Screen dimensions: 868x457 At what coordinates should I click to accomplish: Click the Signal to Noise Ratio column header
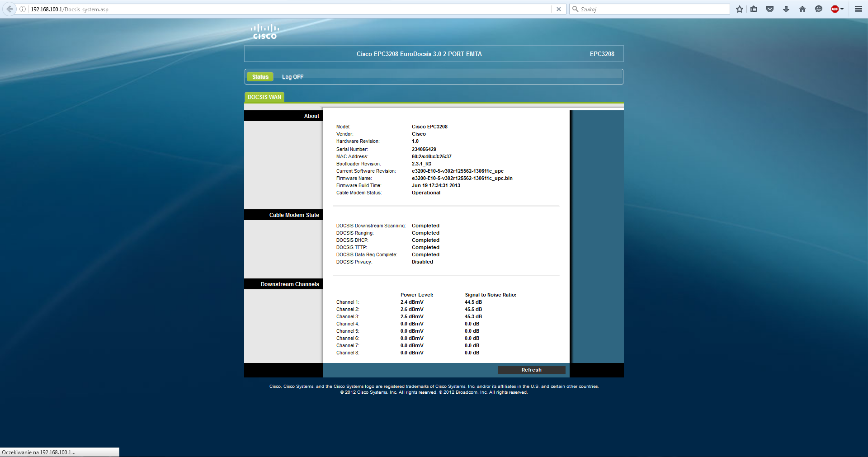pyautogui.click(x=491, y=295)
